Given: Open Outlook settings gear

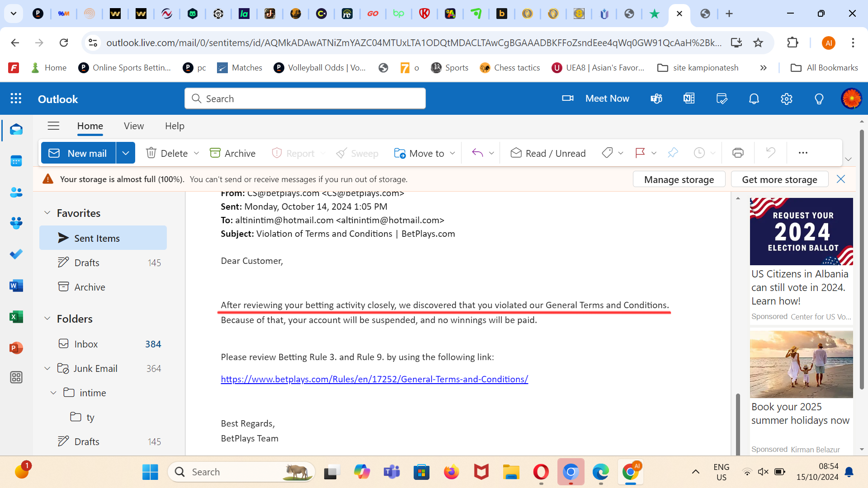Looking at the screenshot, I should 787,99.
